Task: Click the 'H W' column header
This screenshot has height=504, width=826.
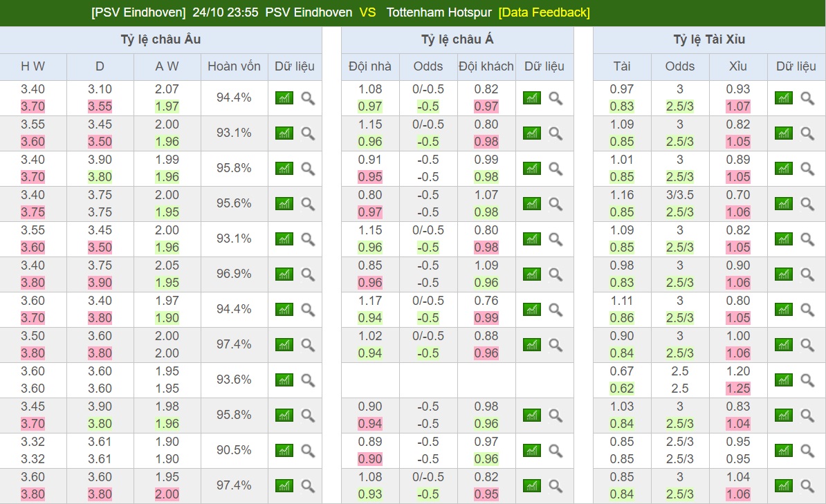Action: pyautogui.click(x=33, y=66)
